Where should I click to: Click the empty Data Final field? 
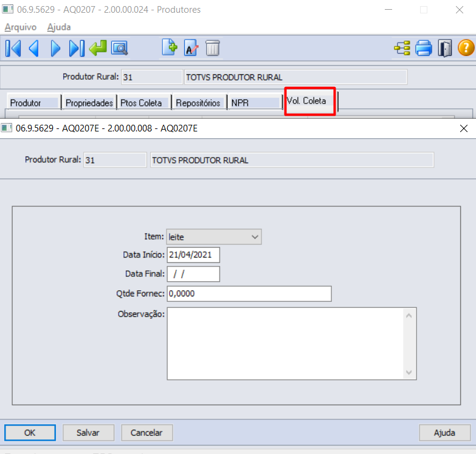point(193,274)
